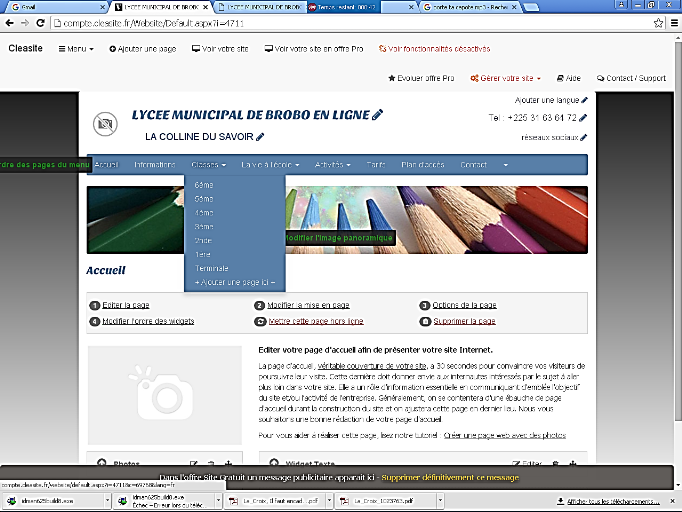Close the downloads bar with the X
The width and height of the screenshot is (682, 512).
672,501
